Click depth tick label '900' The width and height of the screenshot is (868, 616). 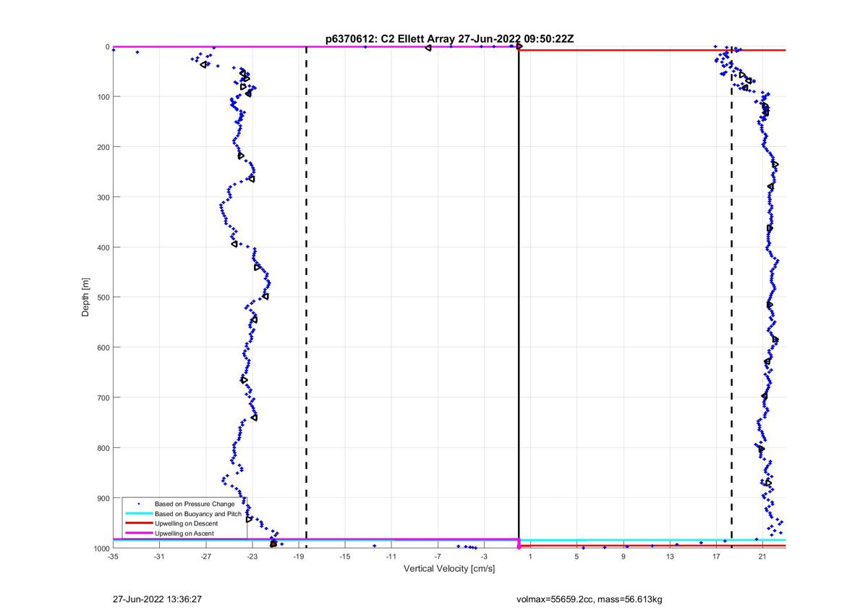pyautogui.click(x=103, y=498)
